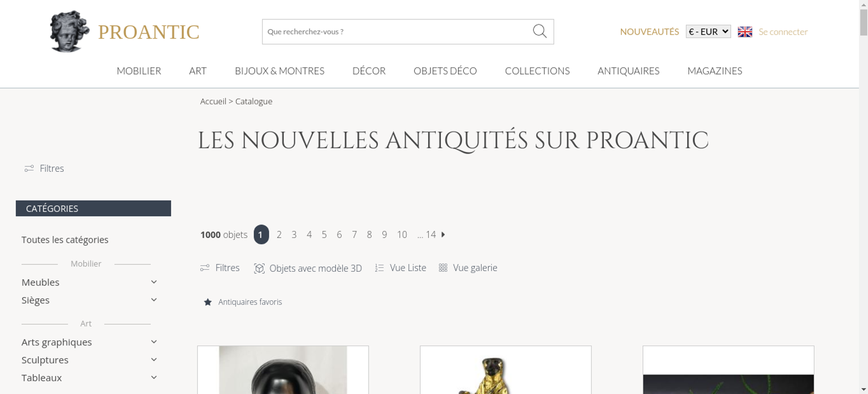Go to page 5 of results

[x=324, y=235]
